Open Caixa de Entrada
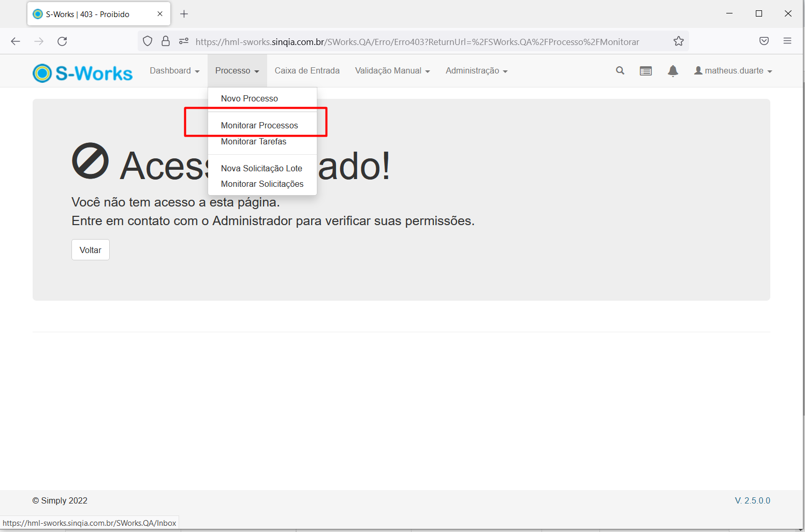The height and width of the screenshot is (532, 805). [307, 71]
